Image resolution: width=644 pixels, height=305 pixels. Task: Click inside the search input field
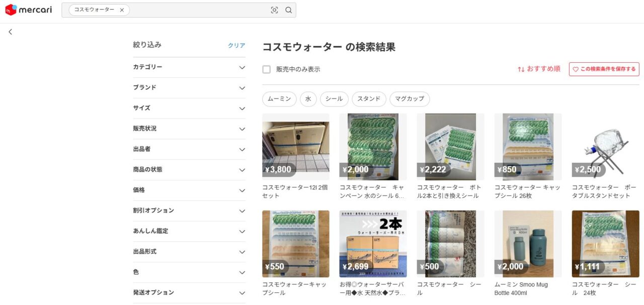[196, 10]
